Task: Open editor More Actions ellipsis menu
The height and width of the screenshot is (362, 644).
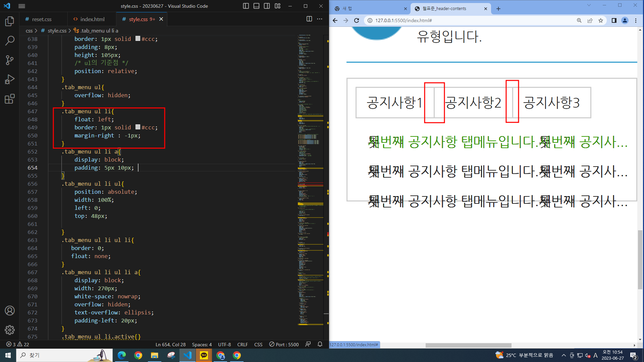Action: click(x=320, y=19)
